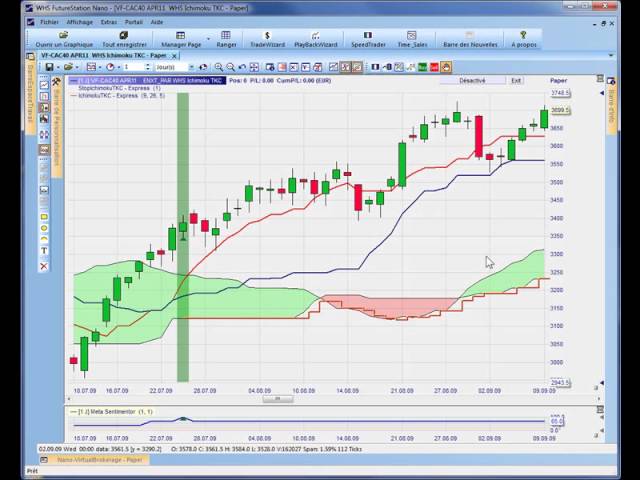Click the highlighted VF-CAC40 APR11 chart title
640x480 pixels.
pos(147,81)
